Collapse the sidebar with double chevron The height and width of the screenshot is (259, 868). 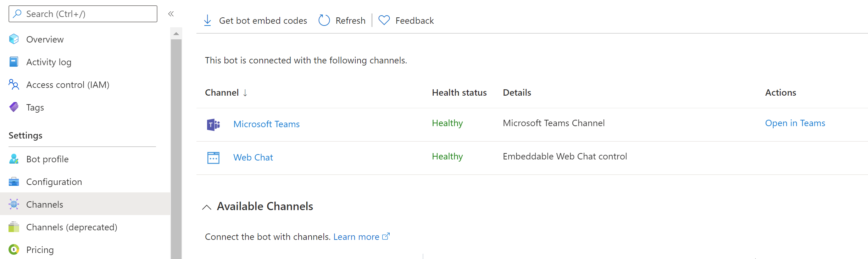[x=171, y=14]
